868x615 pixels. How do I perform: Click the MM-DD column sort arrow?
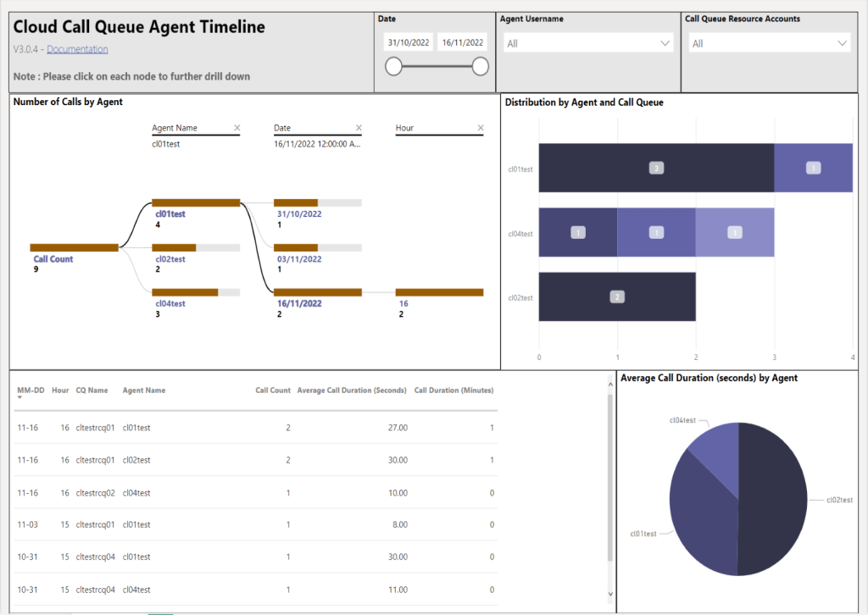pos(20,397)
